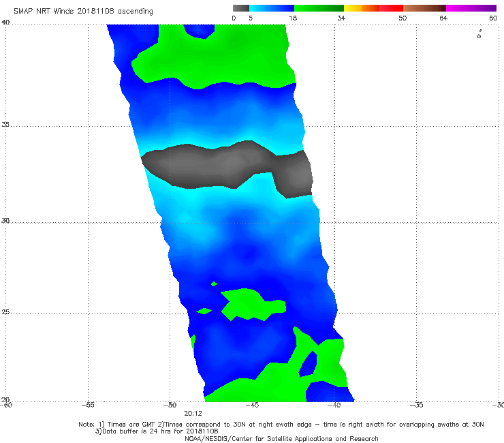This screenshot has width=504, height=443.
Task: Click the longitude axis label "-50"
Action: tap(170, 405)
